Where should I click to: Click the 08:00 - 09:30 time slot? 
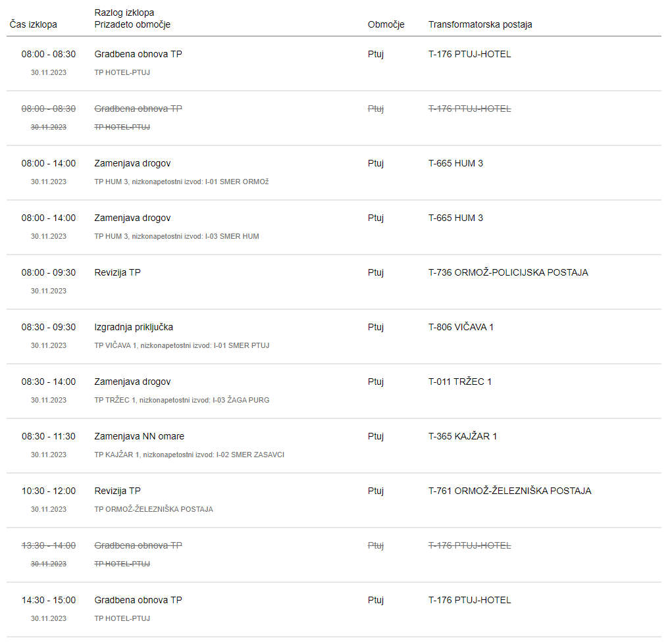coord(49,272)
